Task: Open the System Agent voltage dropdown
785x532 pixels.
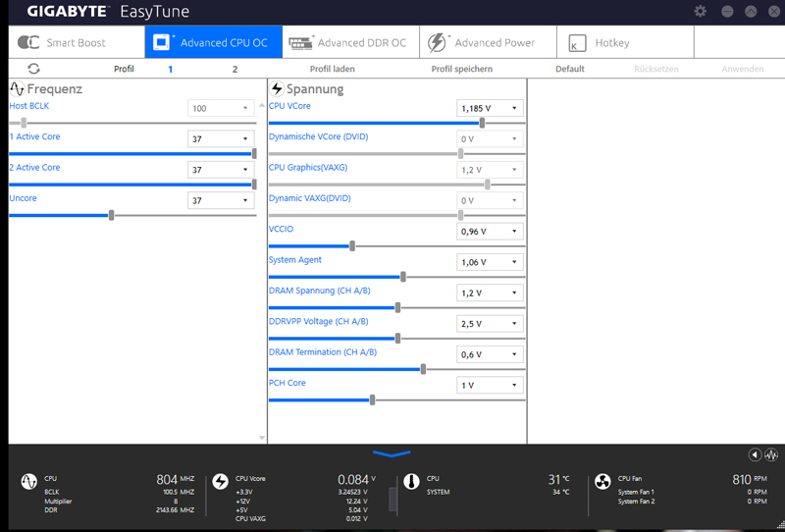Action: [x=490, y=262]
